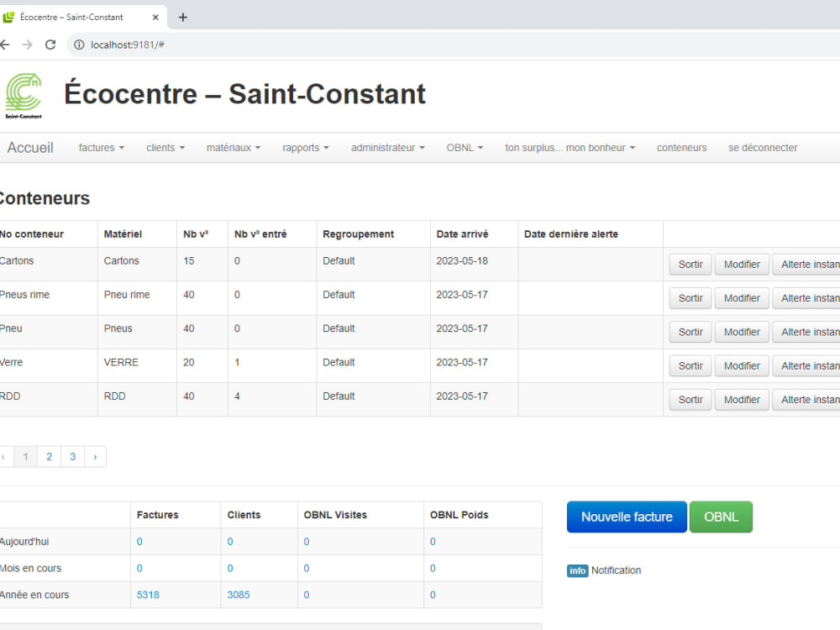Click Modifier for the RDD container
The width and height of the screenshot is (840, 630).
tap(742, 399)
